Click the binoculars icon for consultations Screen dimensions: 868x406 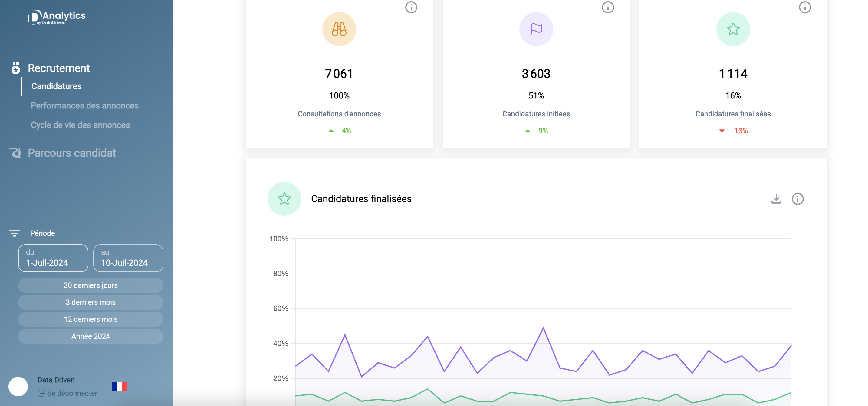tap(339, 29)
